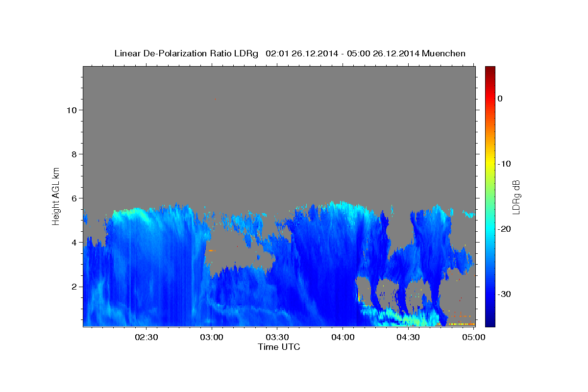The height and width of the screenshot is (392, 588).
Task: Click the dark blue bottom of the colorbar
Action: pos(490,322)
